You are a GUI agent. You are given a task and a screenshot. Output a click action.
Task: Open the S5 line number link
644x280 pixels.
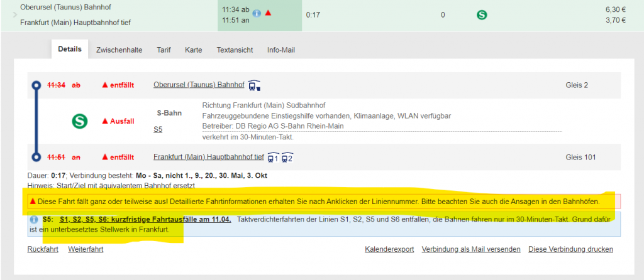coord(158,129)
